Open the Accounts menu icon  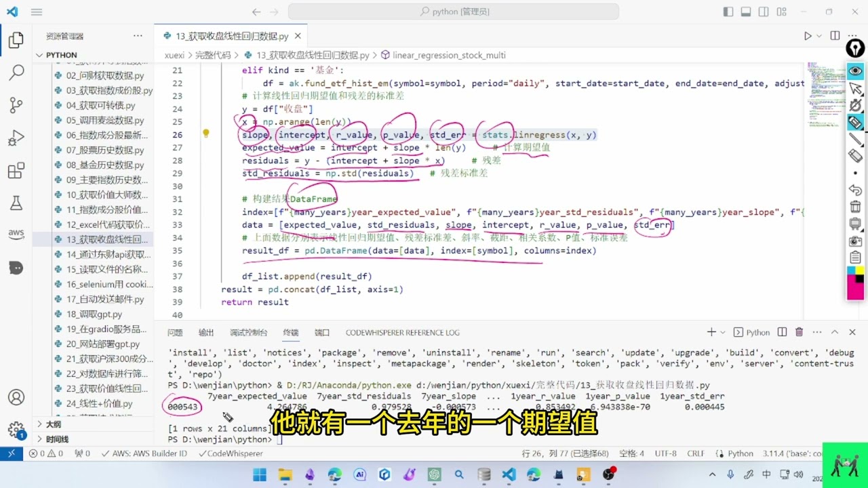(16, 397)
